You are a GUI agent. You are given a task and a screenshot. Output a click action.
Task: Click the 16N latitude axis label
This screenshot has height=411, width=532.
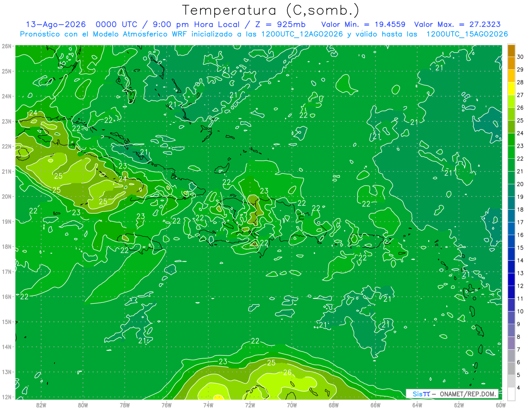point(7,297)
